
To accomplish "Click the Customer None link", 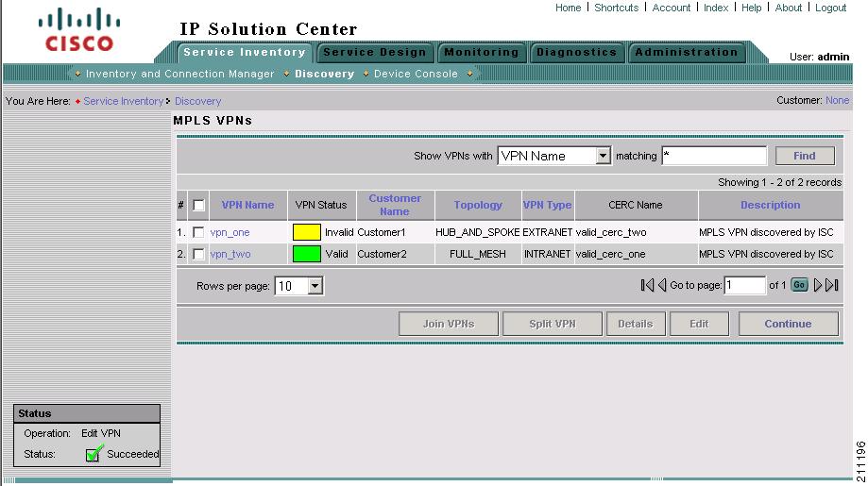I will click(837, 100).
